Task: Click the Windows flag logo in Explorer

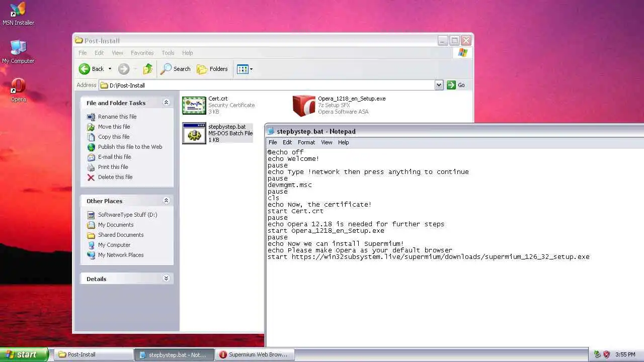Action: coord(462,53)
